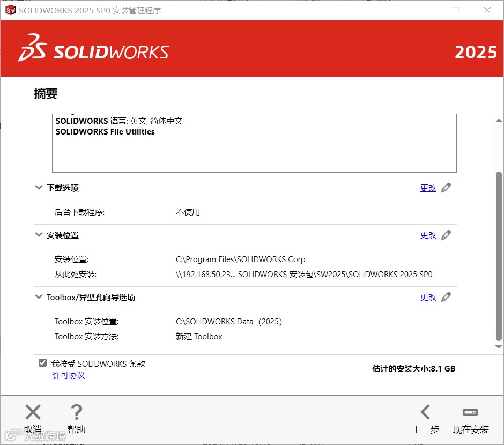Click the 估计的安装大小:8.1 GB text

coord(413,368)
